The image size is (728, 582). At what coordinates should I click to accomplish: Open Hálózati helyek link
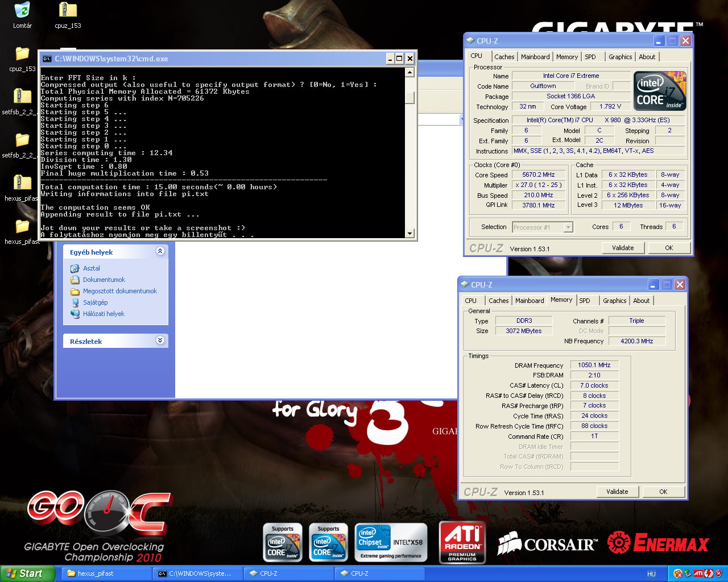(x=104, y=314)
